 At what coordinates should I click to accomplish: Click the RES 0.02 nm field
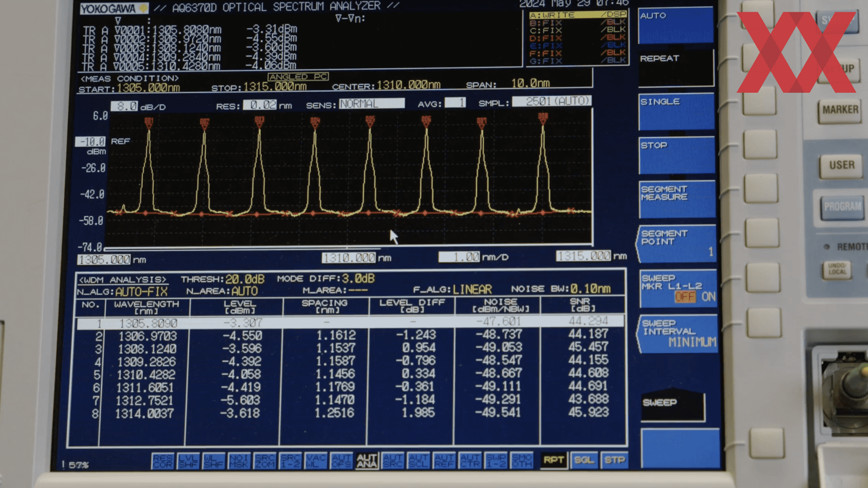tap(260, 105)
